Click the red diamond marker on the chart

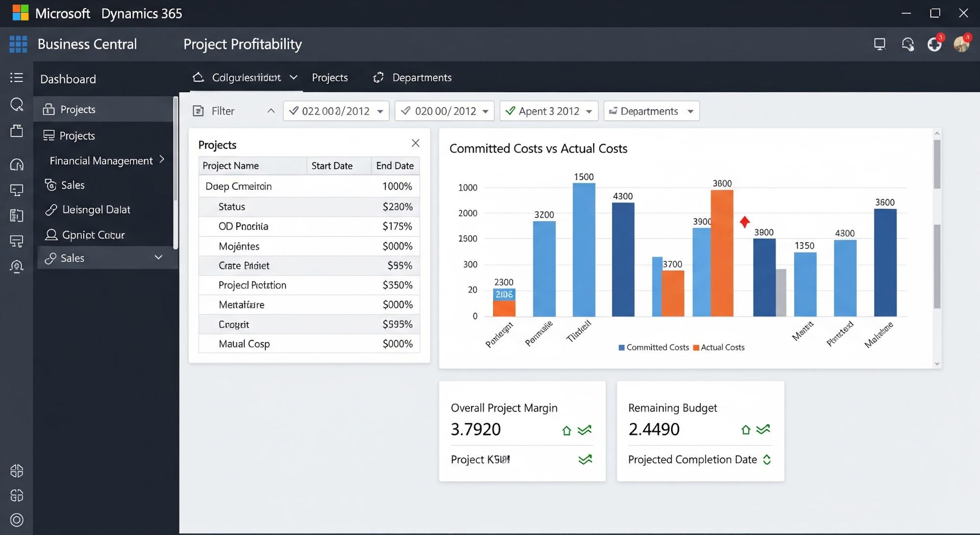tap(745, 222)
